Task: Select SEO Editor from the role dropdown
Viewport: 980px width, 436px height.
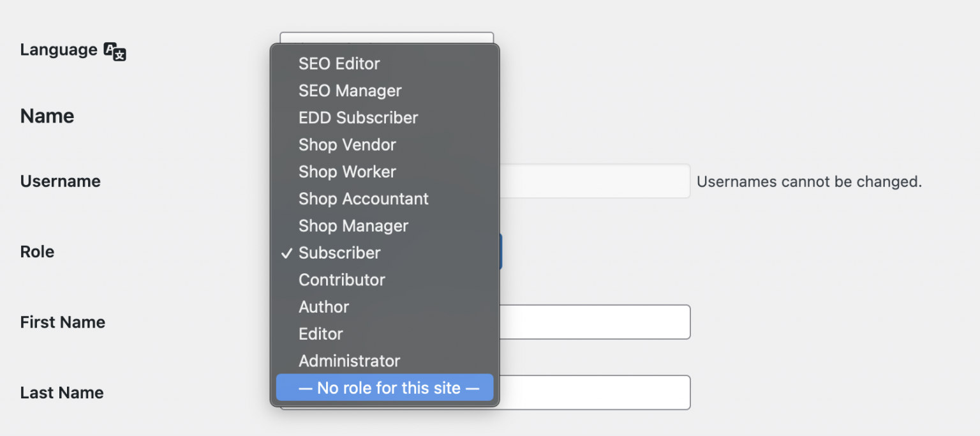Action: 339,63
